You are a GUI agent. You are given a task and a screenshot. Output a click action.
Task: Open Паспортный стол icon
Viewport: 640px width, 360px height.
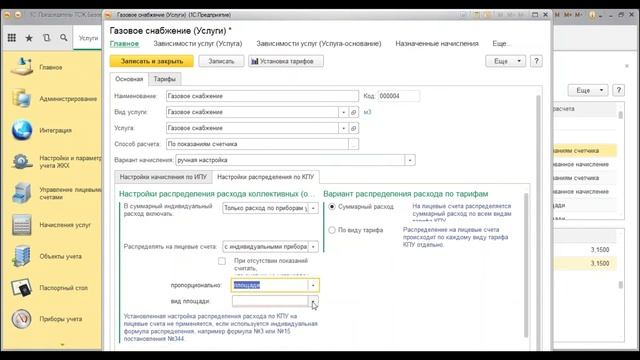(x=22, y=288)
